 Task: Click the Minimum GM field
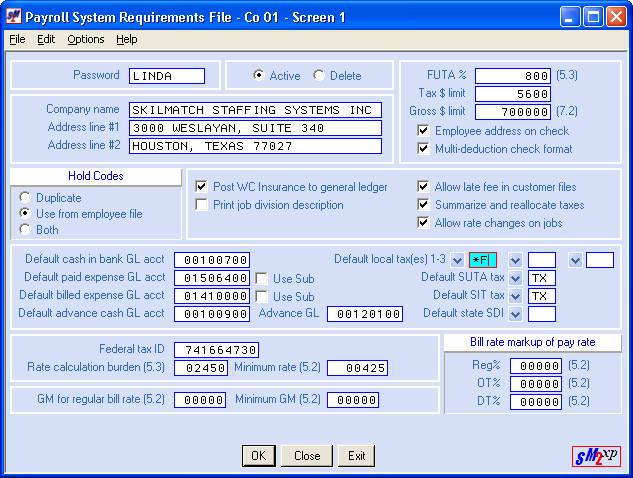(353, 400)
